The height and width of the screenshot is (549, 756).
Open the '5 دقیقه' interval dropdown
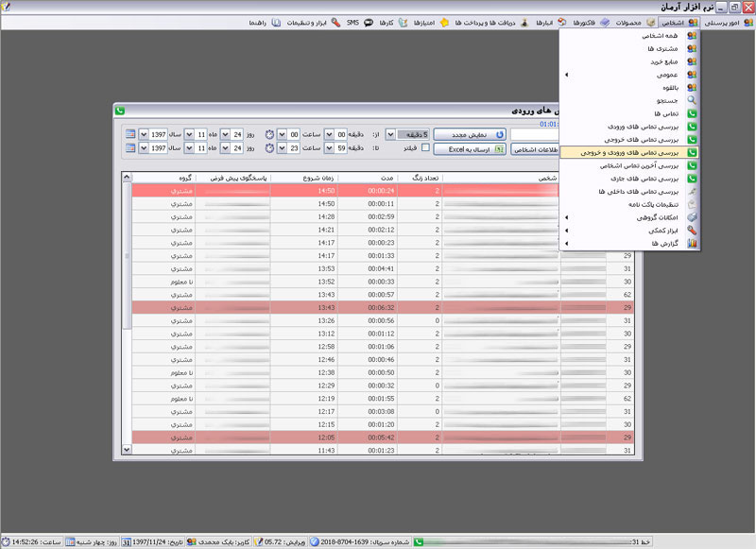390,134
